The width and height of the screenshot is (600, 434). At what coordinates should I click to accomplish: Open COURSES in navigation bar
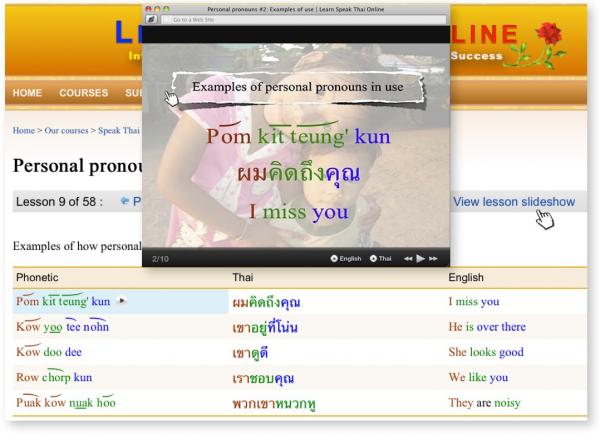pyautogui.click(x=83, y=93)
